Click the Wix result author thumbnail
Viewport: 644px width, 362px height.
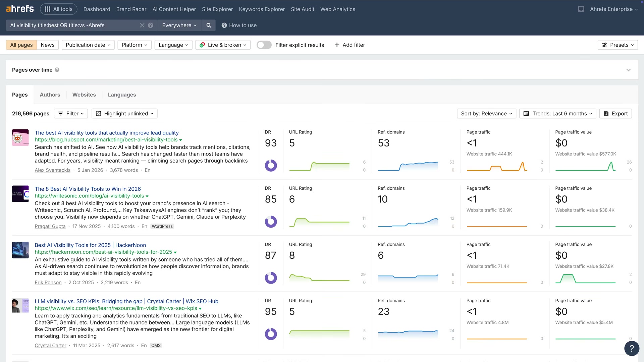pos(20,305)
